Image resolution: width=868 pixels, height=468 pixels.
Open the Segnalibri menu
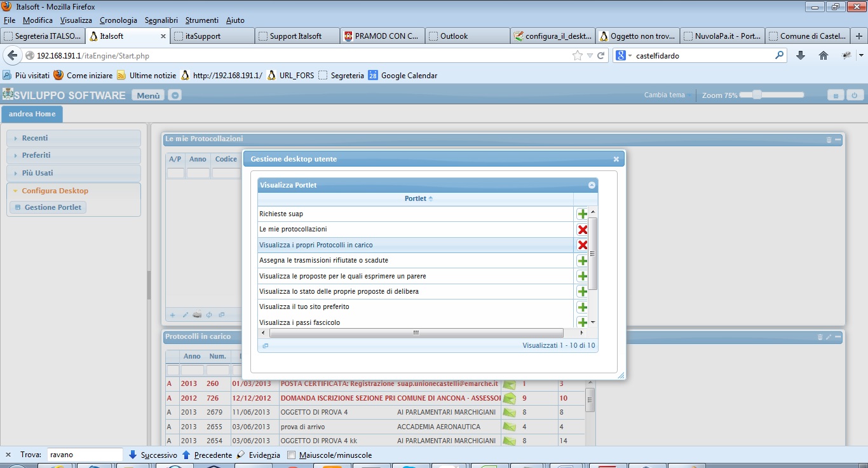[161, 20]
